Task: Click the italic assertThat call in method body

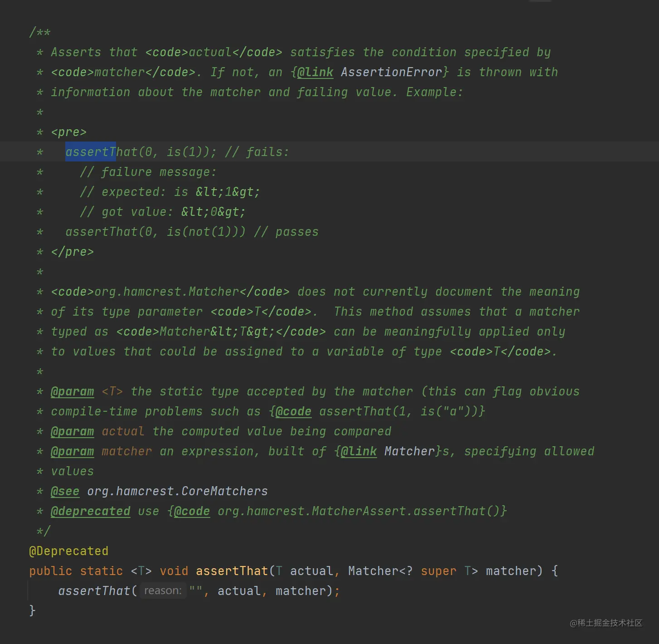Action: tap(94, 591)
